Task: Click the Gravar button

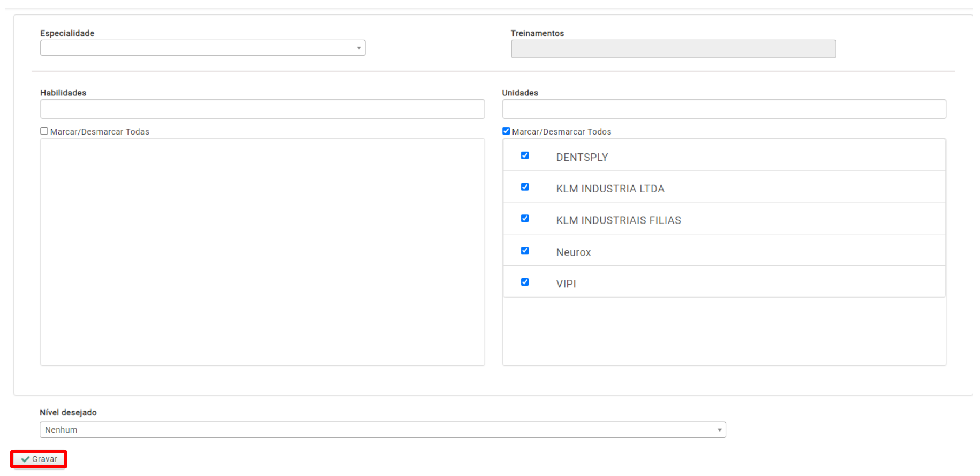Action: click(x=39, y=459)
